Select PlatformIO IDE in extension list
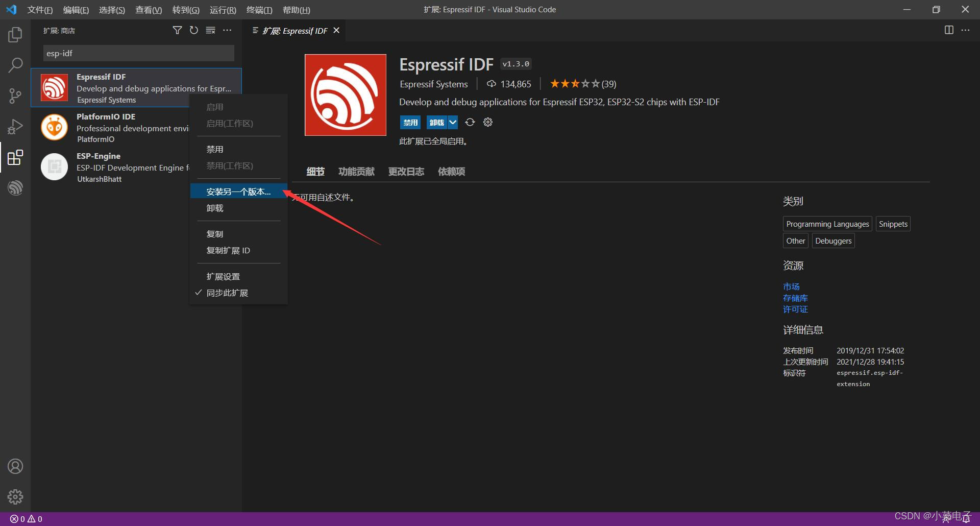Viewport: 980px width, 526px height. pos(136,127)
